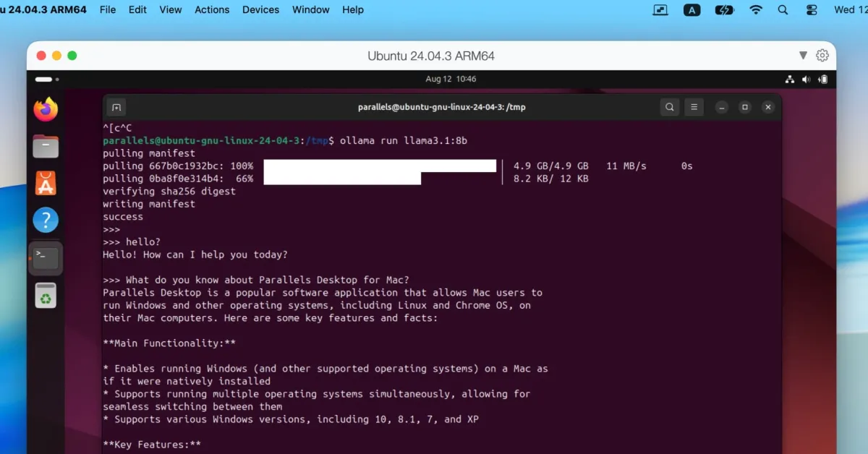Open the Trash in the Ubuntu dock
The image size is (868, 454).
(x=46, y=296)
